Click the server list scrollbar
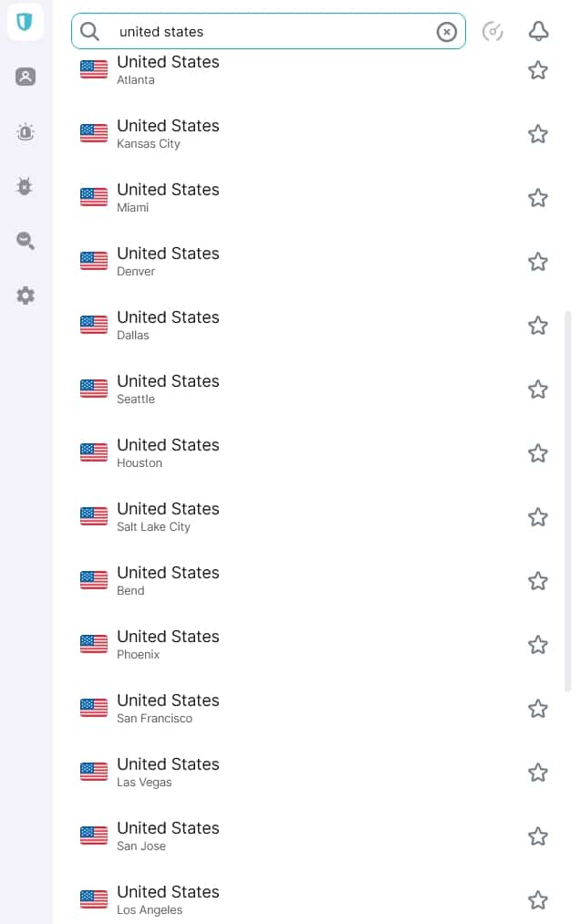This screenshot has height=924, width=580. click(x=567, y=501)
